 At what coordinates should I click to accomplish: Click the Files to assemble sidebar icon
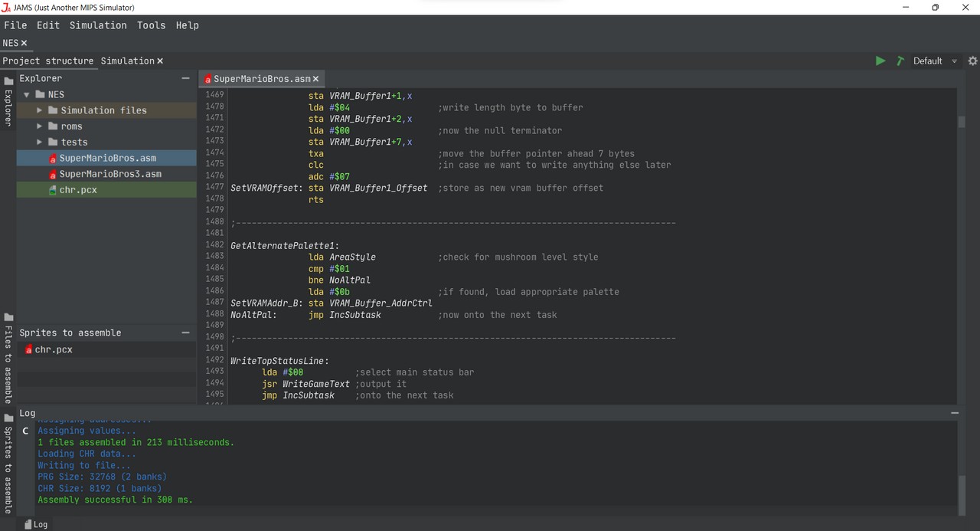8,317
